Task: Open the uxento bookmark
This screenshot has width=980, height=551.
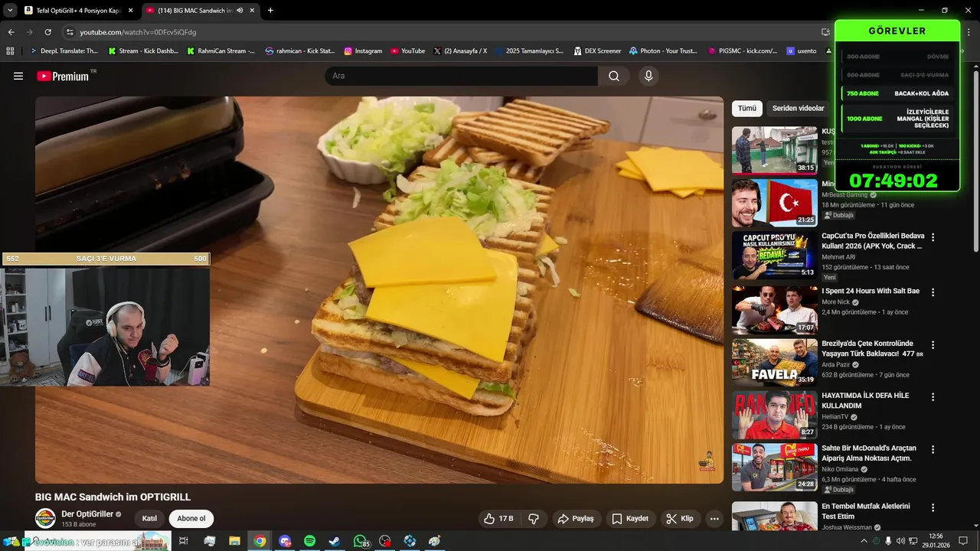Action: pos(802,51)
